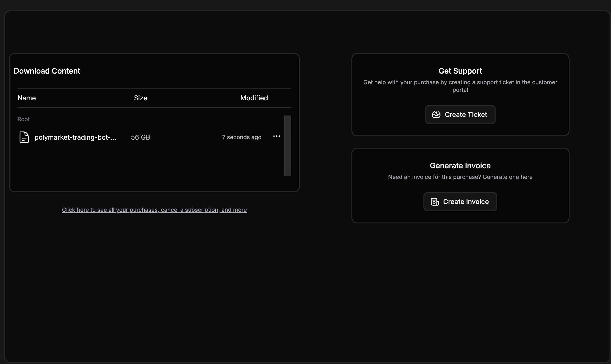Click Create Invoice to generate an invoice
The height and width of the screenshot is (364, 611).
click(460, 201)
